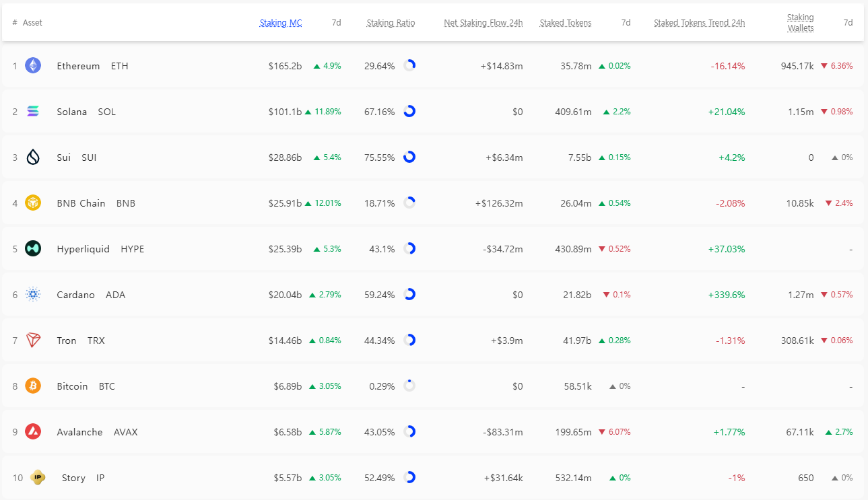Screen dimensions: 868x500
Task: Click the 1.27m staking wallets value
Action: (x=801, y=295)
